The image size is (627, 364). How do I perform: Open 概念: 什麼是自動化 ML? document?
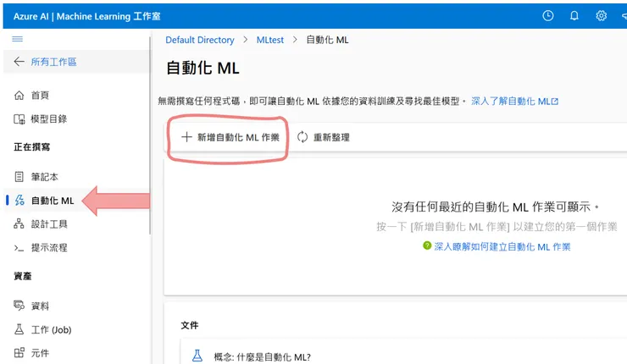pos(262,357)
